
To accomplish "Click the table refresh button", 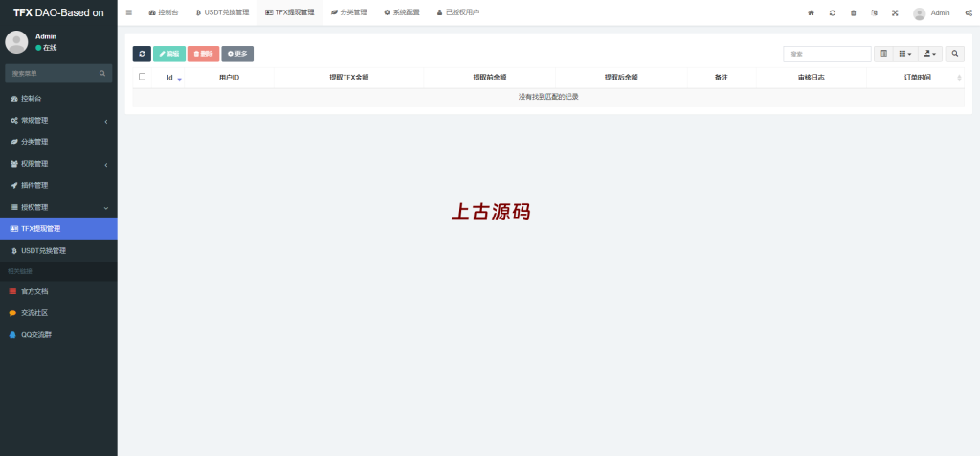I will point(142,54).
